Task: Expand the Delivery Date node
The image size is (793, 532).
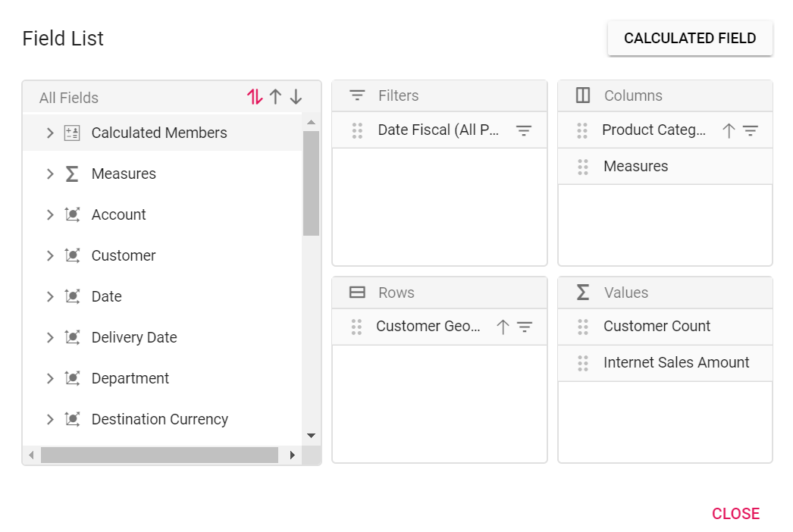Action: 49,337
